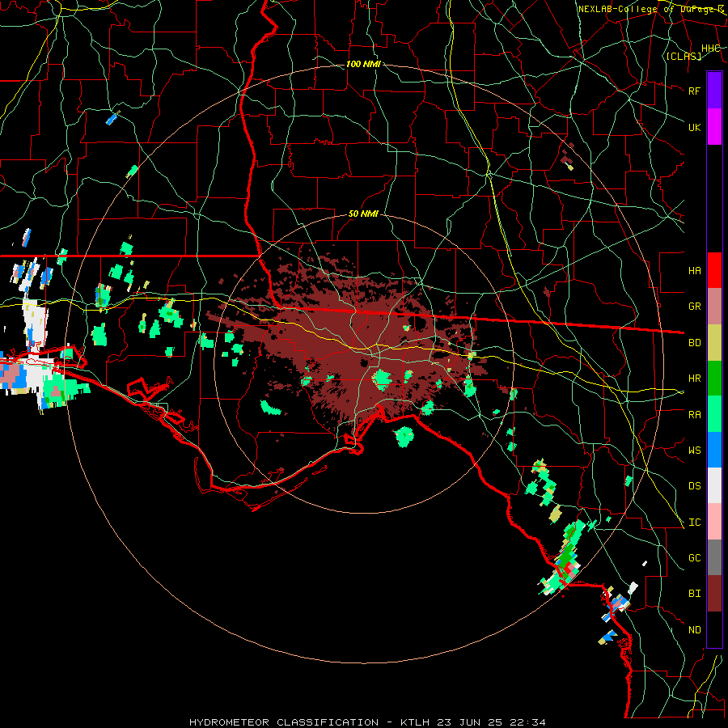Click the GR legend label
Screen dimensions: 728x728
tap(694, 307)
